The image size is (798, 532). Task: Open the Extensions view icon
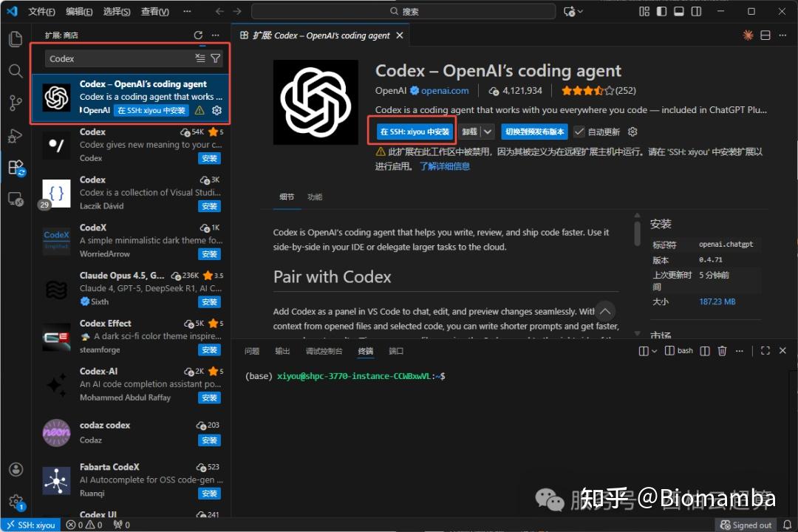pos(16,168)
